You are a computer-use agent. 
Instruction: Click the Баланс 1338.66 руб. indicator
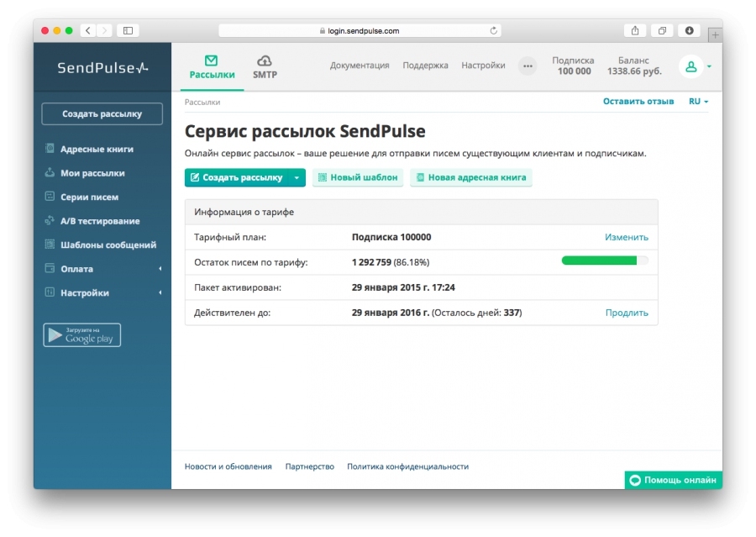tap(634, 66)
